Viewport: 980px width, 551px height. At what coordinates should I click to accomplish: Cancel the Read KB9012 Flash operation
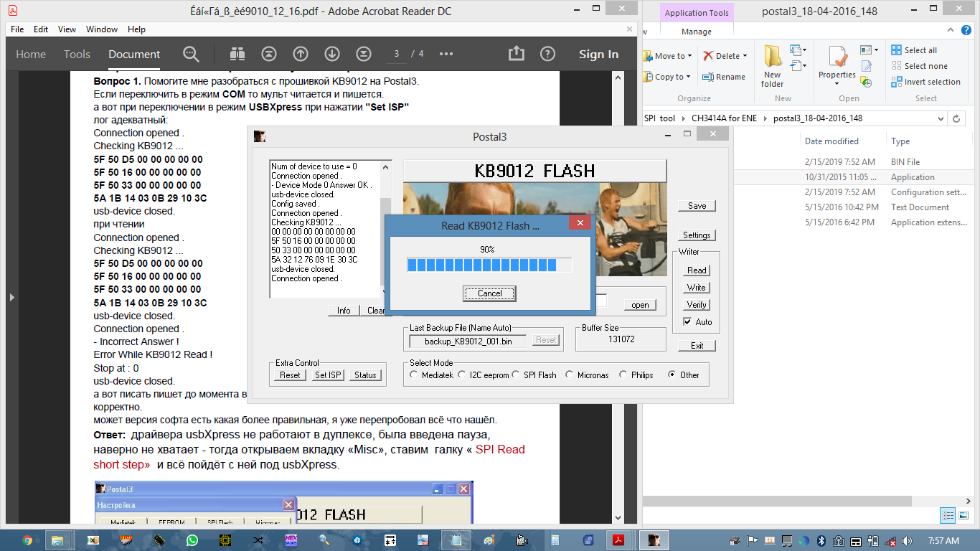pyautogui.click(x=489, y=293)
